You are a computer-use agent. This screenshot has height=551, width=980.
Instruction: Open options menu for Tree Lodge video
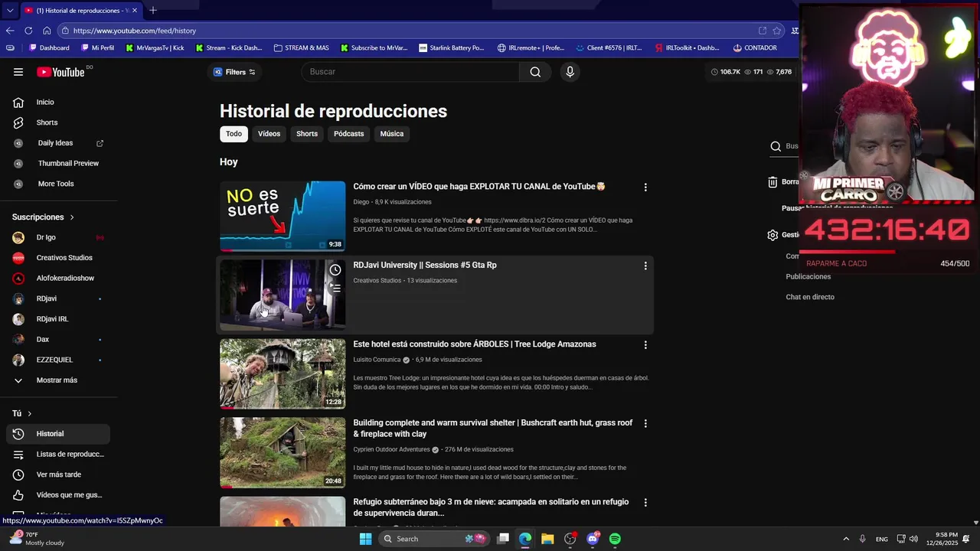tap(645, 345)
